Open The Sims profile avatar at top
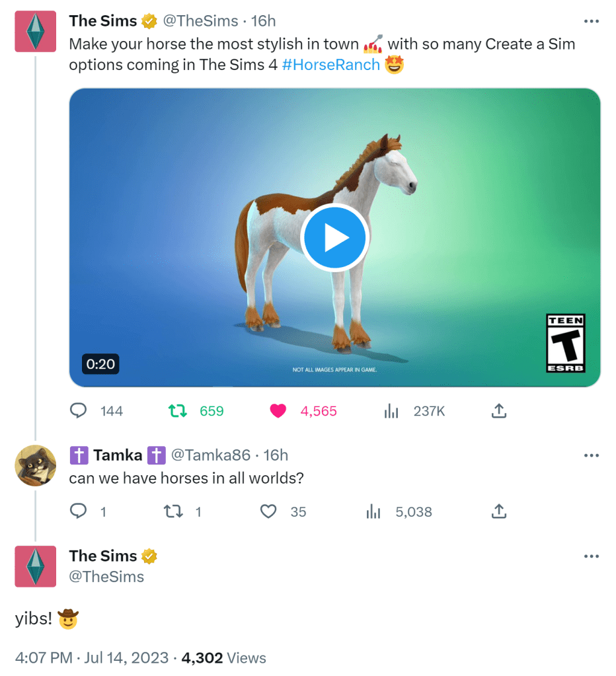Screen dimensions: 616x676 (x=36, y=32)
